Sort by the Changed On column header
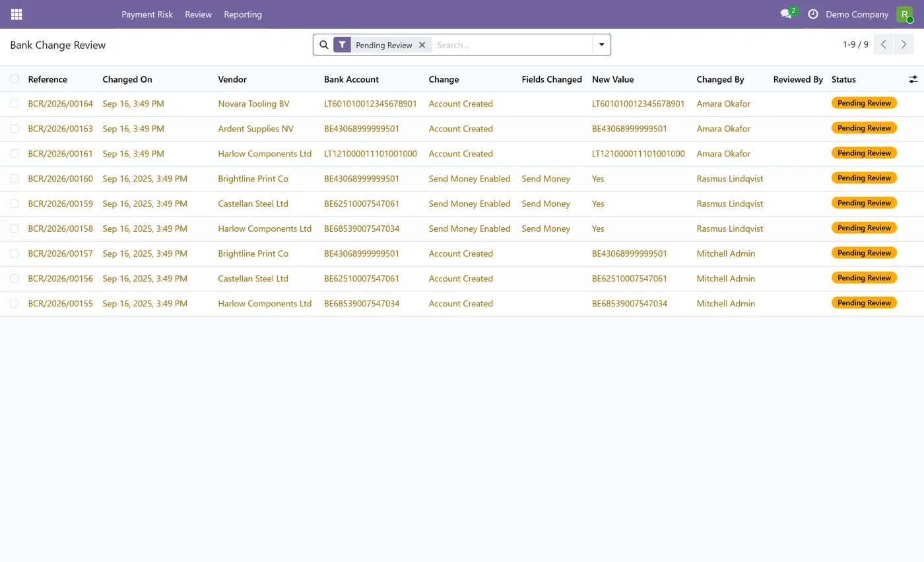 point(127,79)
